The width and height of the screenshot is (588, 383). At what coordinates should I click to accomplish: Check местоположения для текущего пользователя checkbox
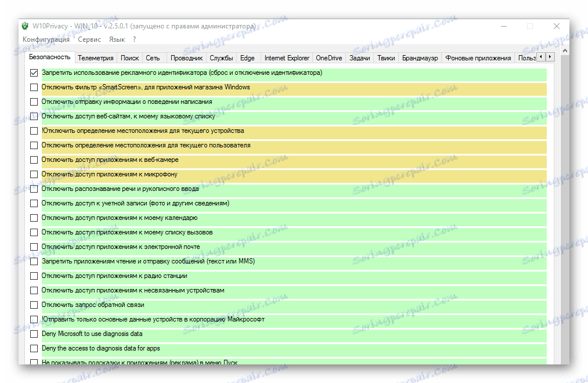pyautogui.click(x=34, y=146)
